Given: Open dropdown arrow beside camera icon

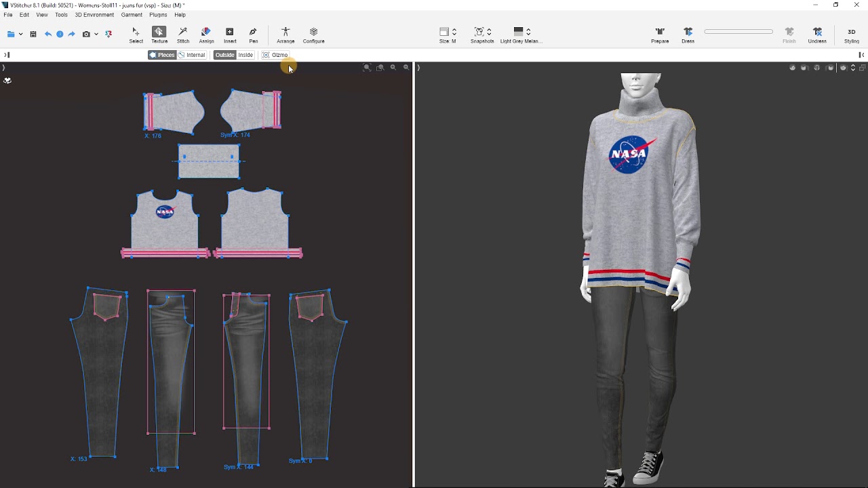Looking at the screenshot, I should click(x=96, y=34).
